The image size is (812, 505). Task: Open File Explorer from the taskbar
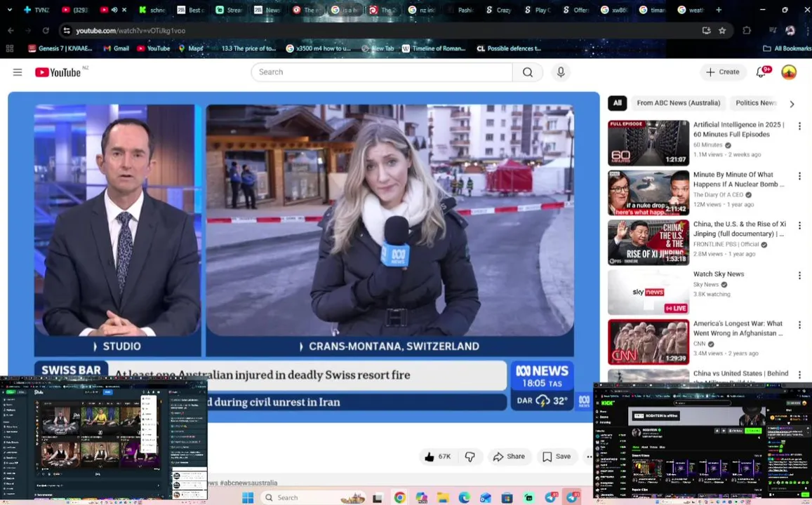click(442, 497)
